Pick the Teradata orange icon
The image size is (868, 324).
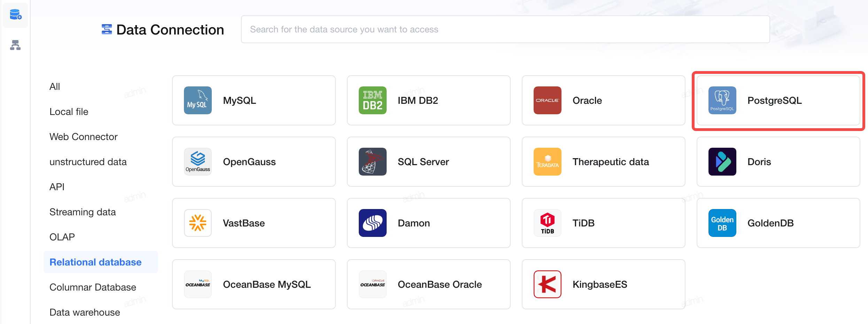[x=547, y=162]
